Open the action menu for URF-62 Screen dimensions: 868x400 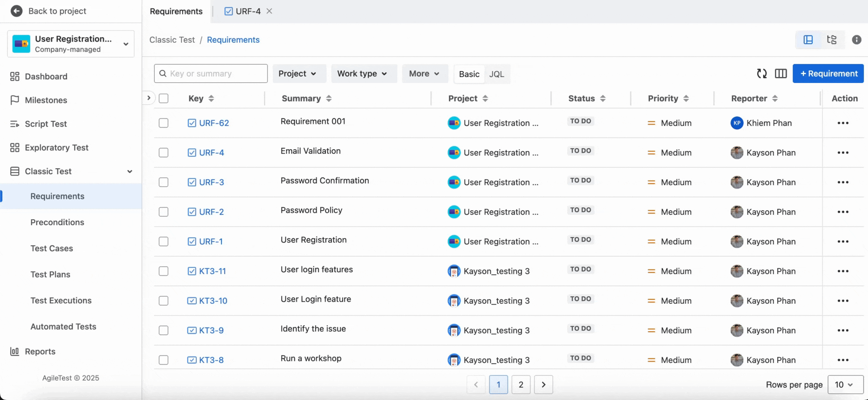pos(843,123)
